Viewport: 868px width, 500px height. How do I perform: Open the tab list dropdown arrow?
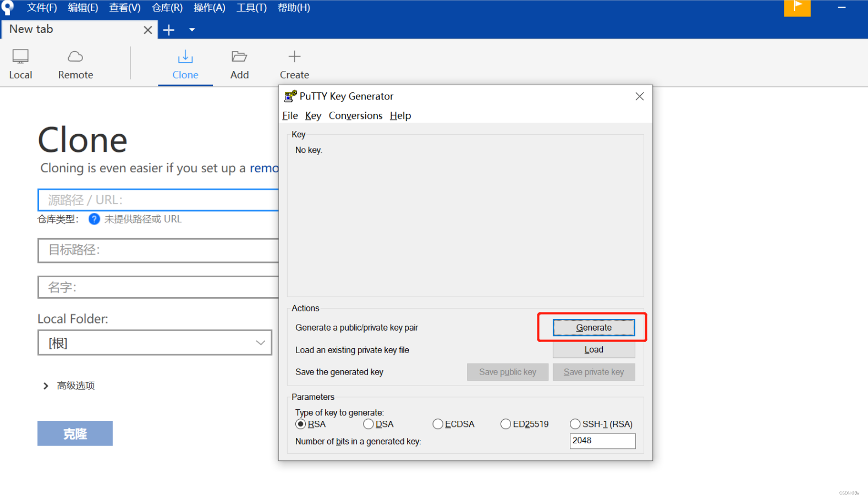pos(192,30)
